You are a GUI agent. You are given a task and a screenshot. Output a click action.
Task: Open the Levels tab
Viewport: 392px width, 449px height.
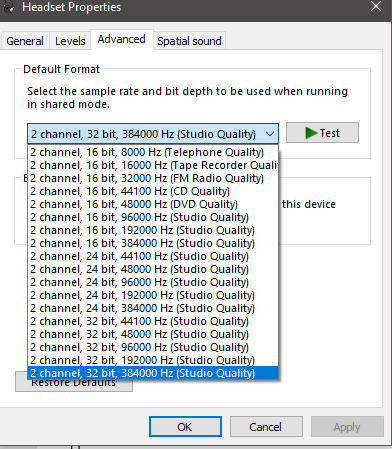coord(70,41)
